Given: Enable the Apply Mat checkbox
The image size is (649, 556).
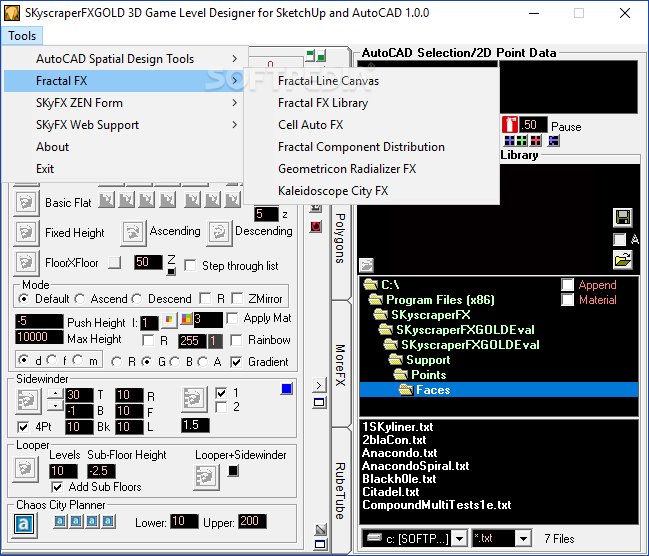Looking at the screenshot, I should (x=232, y=318).
